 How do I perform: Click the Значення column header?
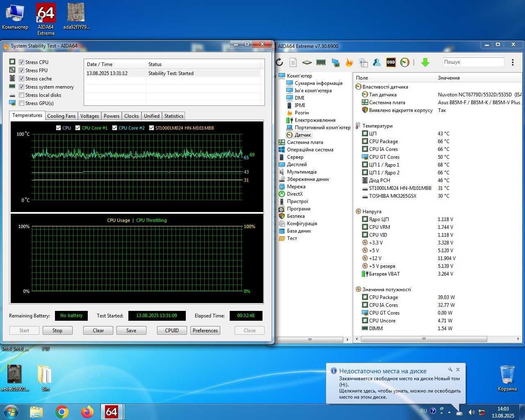pyautogui.click(x=478, y=78)
